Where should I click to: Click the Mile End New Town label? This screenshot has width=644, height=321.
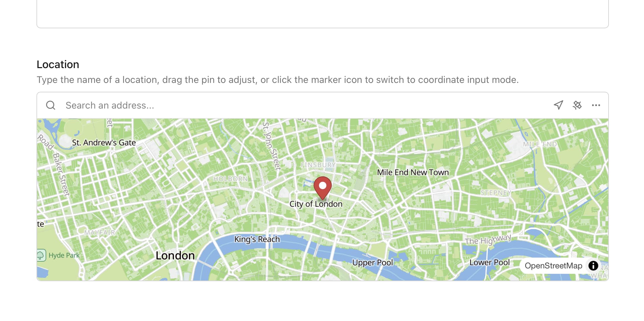click(413, 172)
